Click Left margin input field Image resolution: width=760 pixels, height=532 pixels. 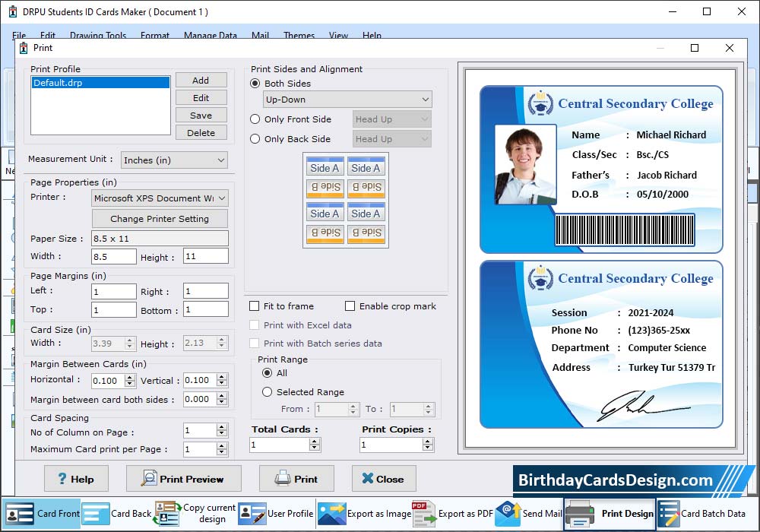point(114,291)
